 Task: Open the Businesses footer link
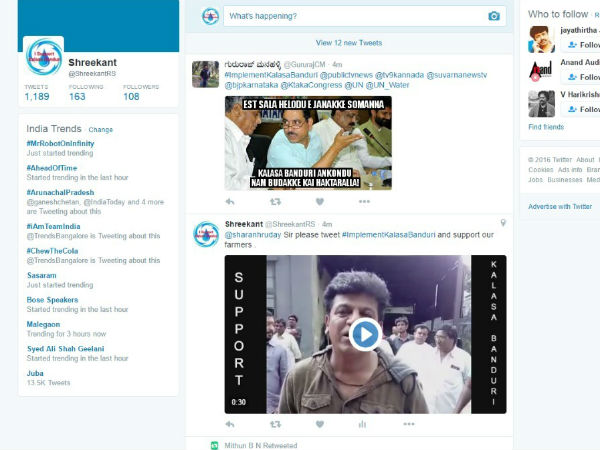tap(565, 180)
